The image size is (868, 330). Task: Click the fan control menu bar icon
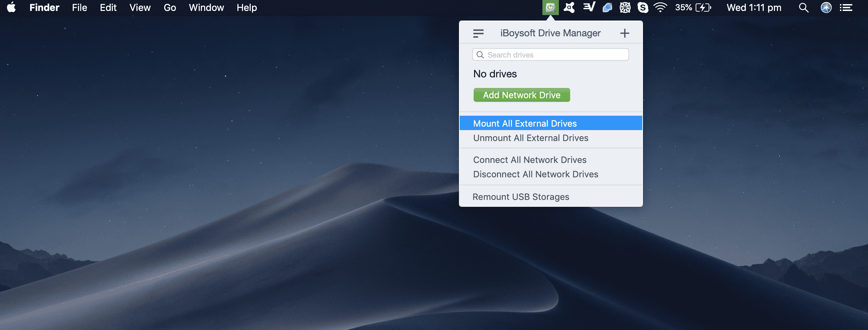click(x=625, y=8)
